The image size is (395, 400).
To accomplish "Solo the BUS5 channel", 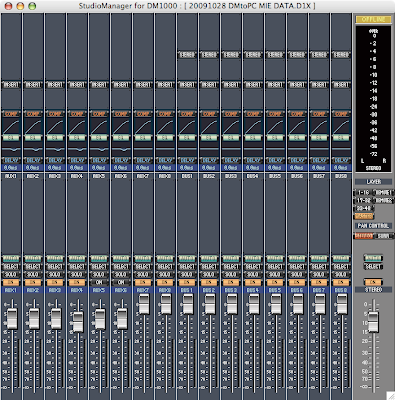I will tap(275, 275).
